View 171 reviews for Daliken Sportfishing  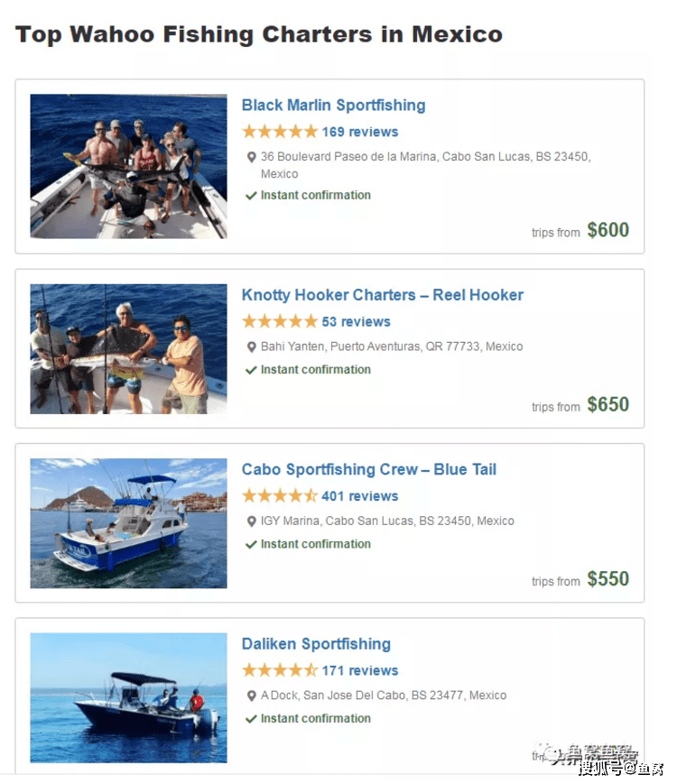(360, 670)
